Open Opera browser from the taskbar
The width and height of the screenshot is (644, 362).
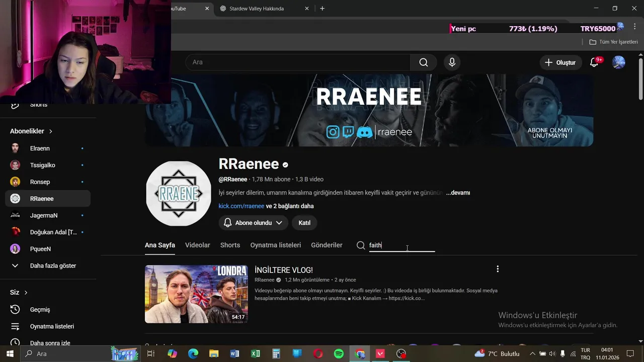tap(318, 354)
